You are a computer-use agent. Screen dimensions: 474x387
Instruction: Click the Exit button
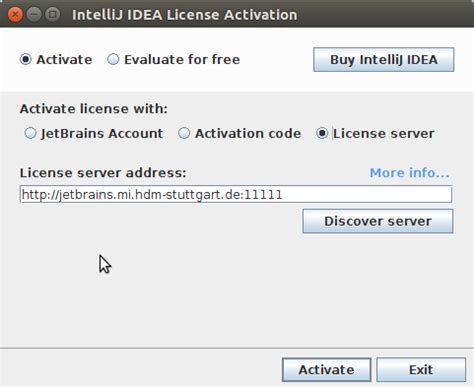(421, 370)
